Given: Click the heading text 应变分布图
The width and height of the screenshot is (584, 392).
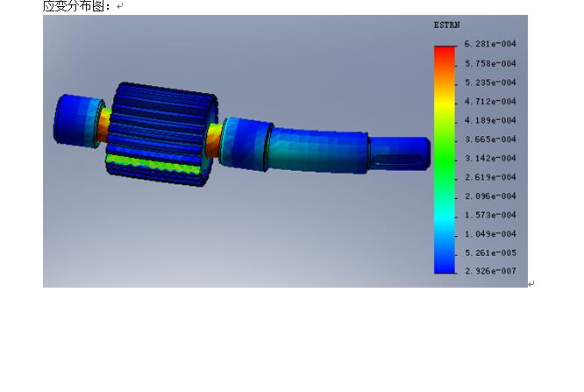Looking at the screenshot, I should [x=74, y=5].
